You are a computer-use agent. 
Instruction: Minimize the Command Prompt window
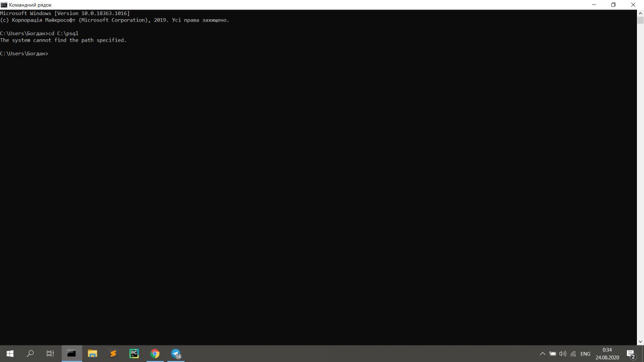click(x=594, y=5)
